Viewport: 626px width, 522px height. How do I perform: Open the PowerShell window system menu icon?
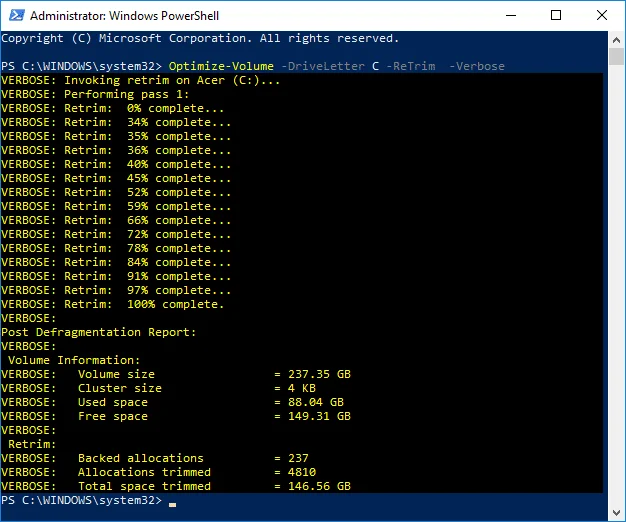tap(17, 16)
